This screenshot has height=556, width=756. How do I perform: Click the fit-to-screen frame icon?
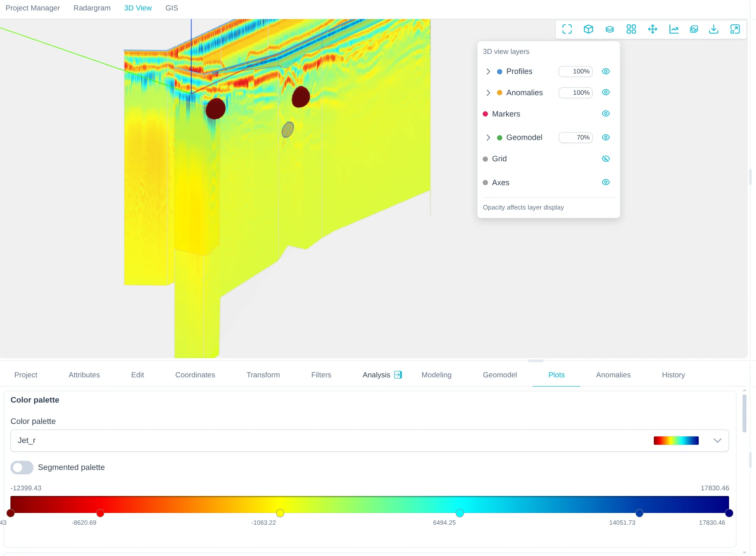[567, 29]
